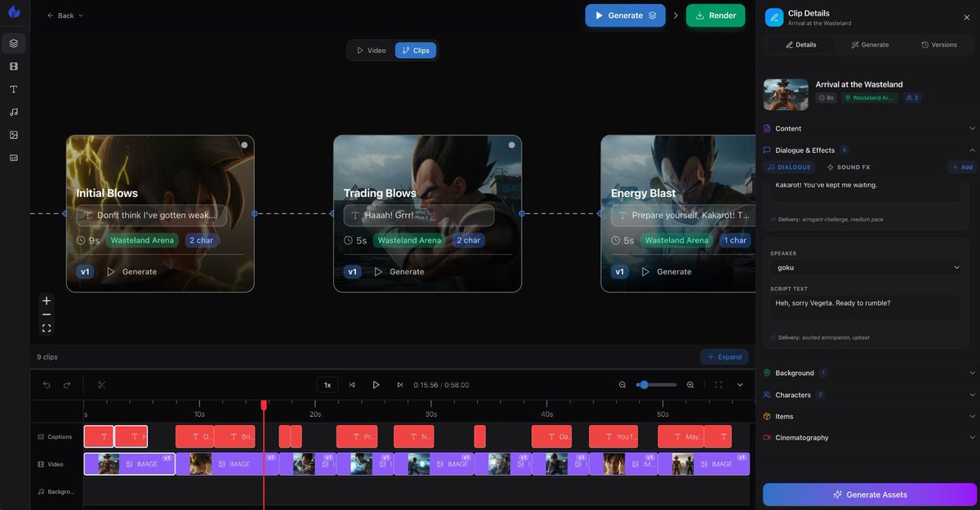
Task: Select the text tool in left sidebar
Action: pos(14,89)
